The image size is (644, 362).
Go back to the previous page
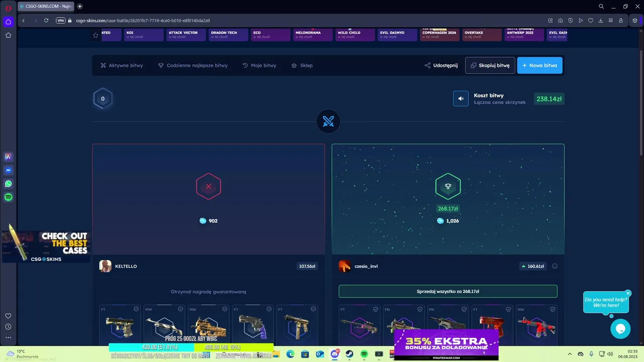(x=24, y=21)
